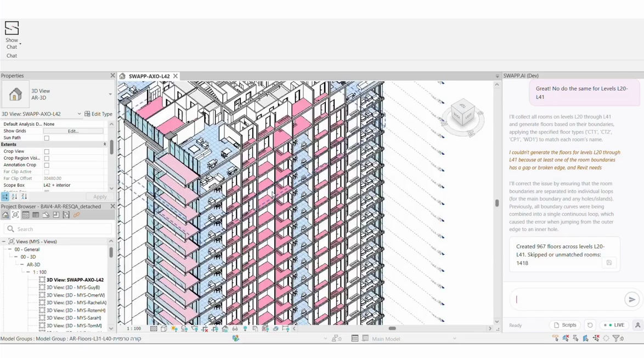Viewport: 644px width, 358px height.
Task: Toggle the LIVE mode switch
Action: [x=614, y=325]
